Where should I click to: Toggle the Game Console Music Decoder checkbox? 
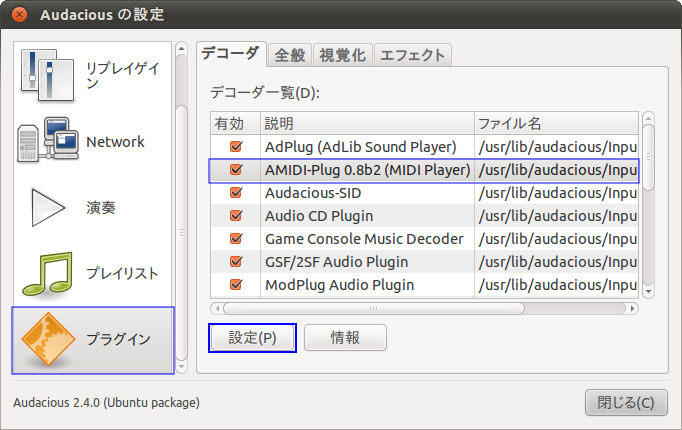[236, 239]
